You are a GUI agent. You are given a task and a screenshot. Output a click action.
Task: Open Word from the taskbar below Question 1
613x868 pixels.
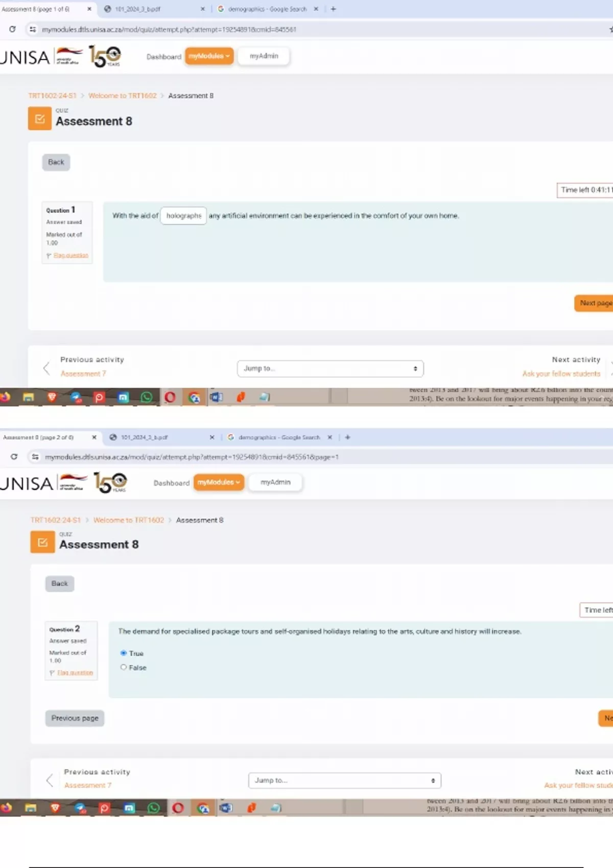217,397
